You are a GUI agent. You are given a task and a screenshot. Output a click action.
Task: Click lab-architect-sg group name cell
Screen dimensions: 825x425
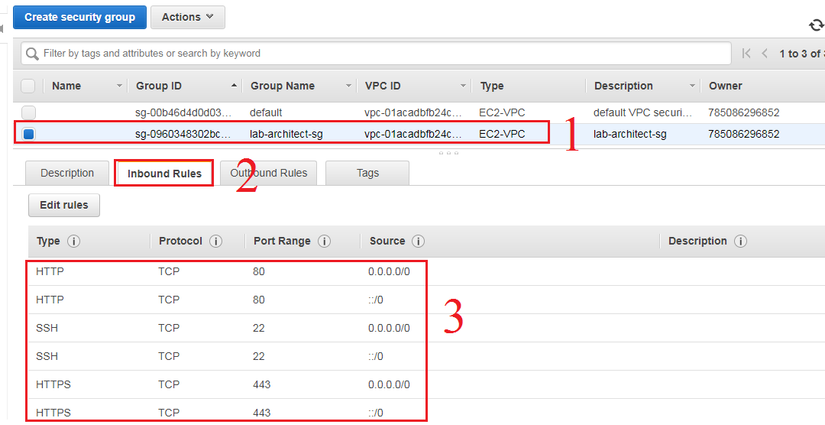coord(286,134)
